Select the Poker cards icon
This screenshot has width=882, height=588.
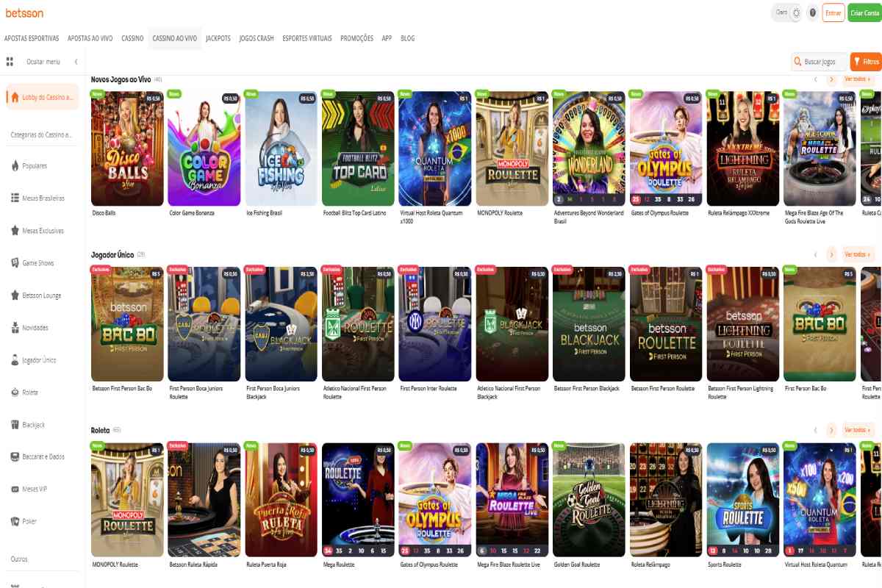click(15, 521)
